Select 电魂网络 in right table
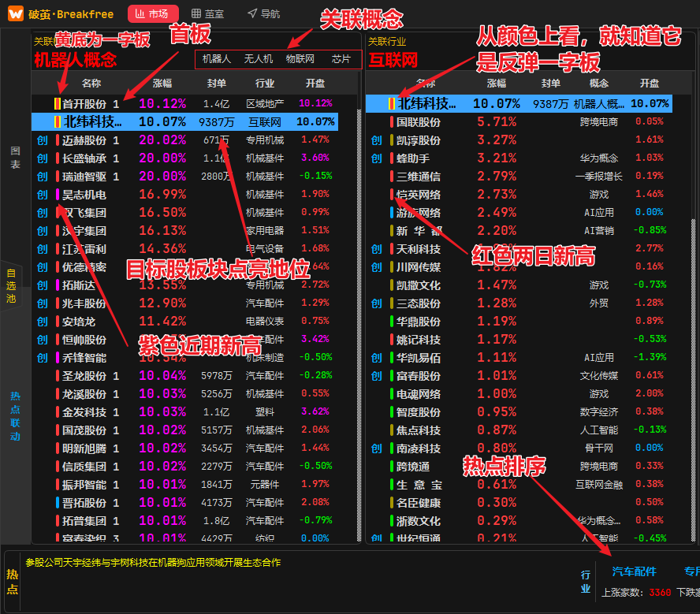Image resolution: width=700 pixels, height=614 pixels. tap(419, 394)
